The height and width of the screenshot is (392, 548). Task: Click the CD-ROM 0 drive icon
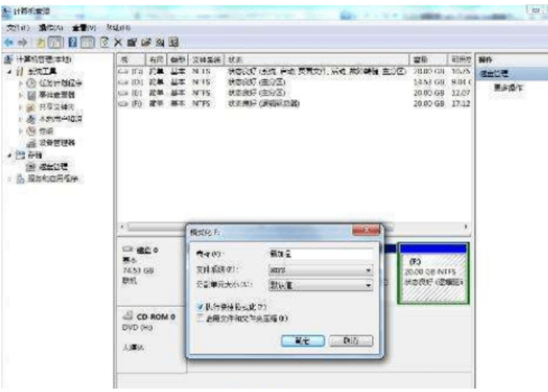pyautogui.click(x=129, y=317)
